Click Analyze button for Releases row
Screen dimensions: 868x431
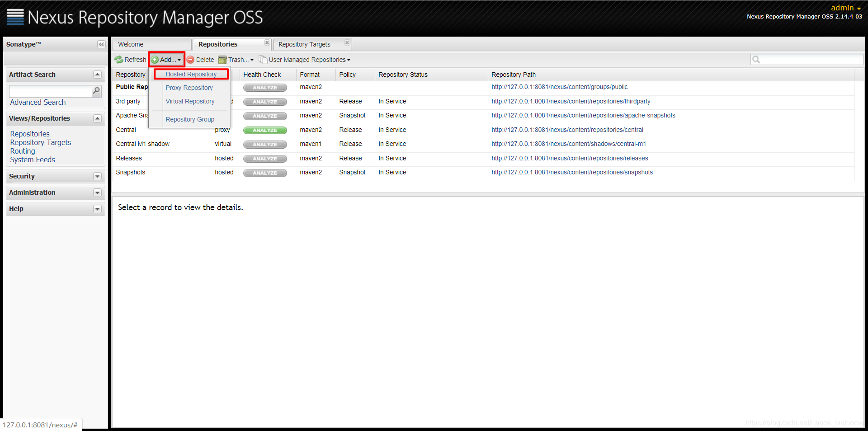pos(265,159)
